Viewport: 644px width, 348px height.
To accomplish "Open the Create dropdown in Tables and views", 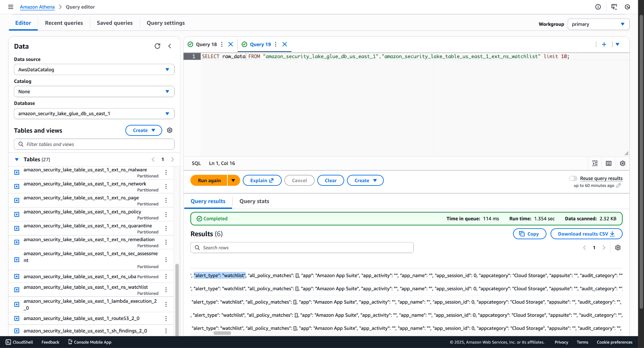I will 144,130.
